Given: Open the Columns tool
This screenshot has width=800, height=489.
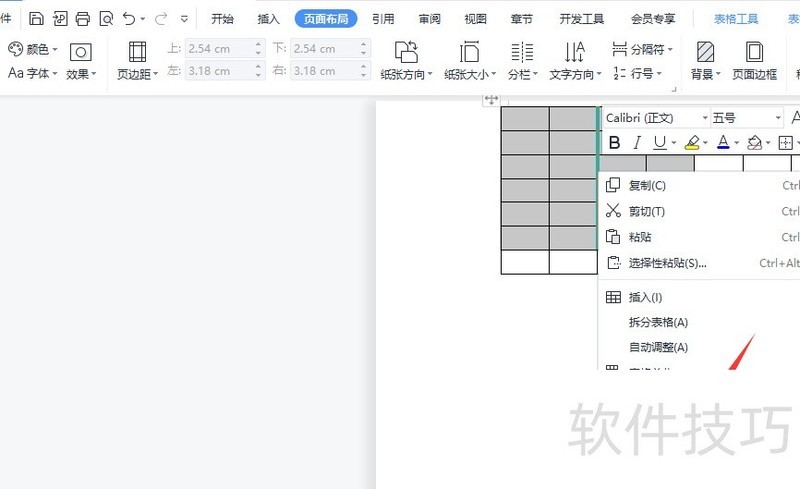Looking at the screenshot, I should pyautogui.click(x=523, y=61).
